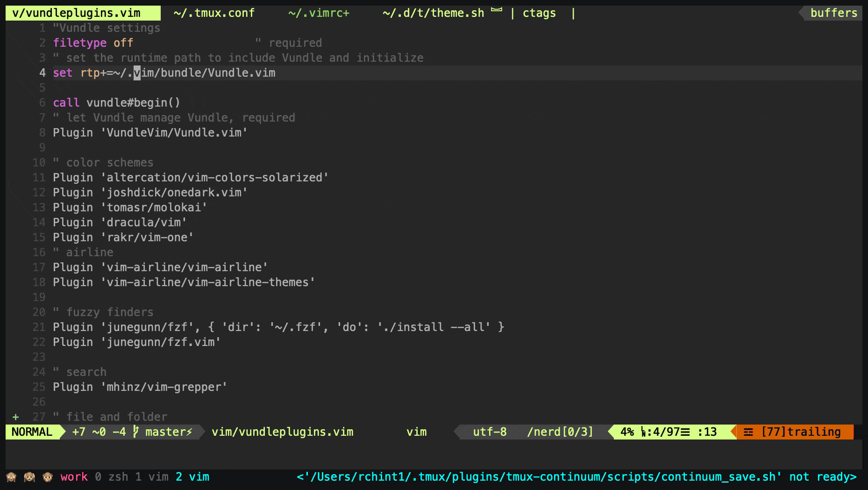Click 'call vundle#begin()' line

(116, 103)
